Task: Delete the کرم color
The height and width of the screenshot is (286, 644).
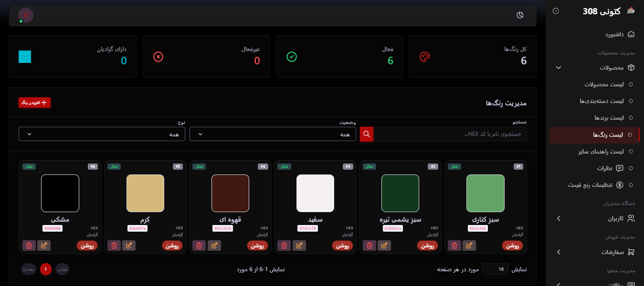Action: click(x=114, y=245)
